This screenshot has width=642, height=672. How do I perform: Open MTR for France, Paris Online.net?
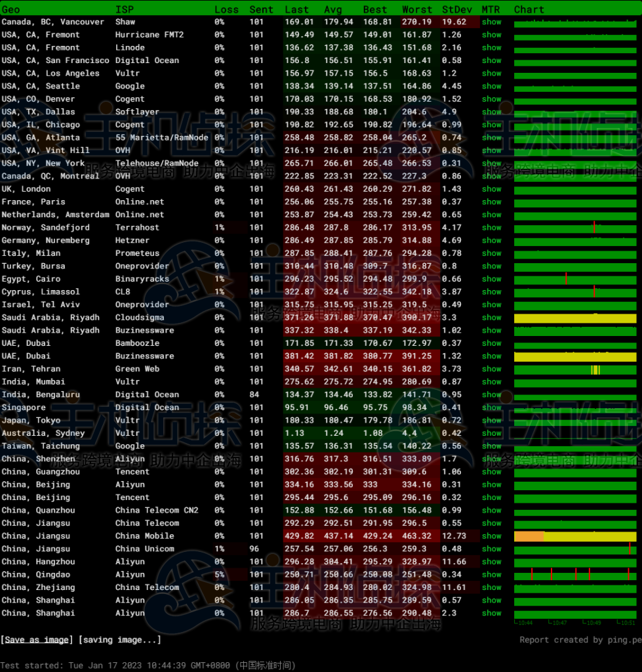point(491,202)
